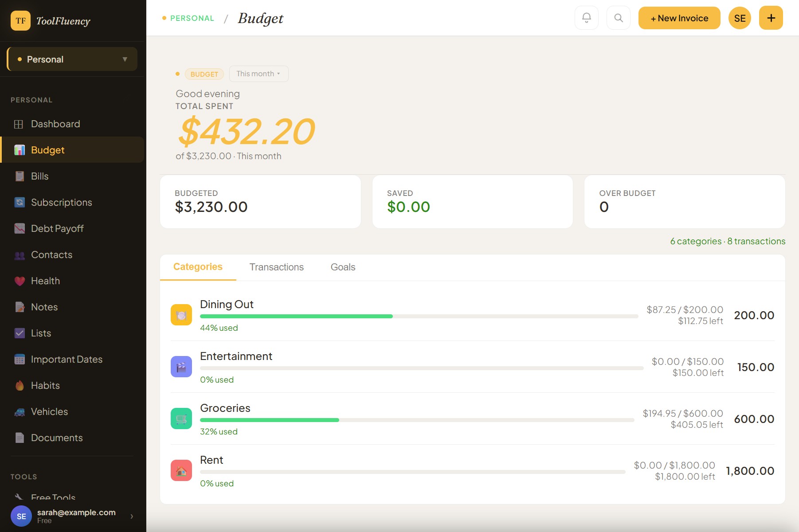Open Subscriptions in the sidebar

72,202
